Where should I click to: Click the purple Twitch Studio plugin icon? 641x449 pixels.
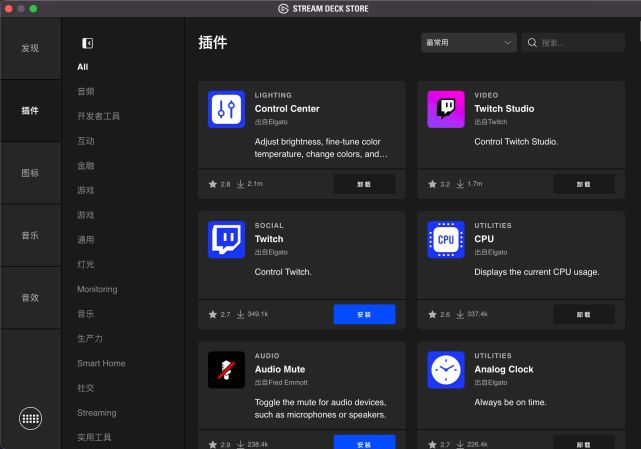click(x=446, y=109)
